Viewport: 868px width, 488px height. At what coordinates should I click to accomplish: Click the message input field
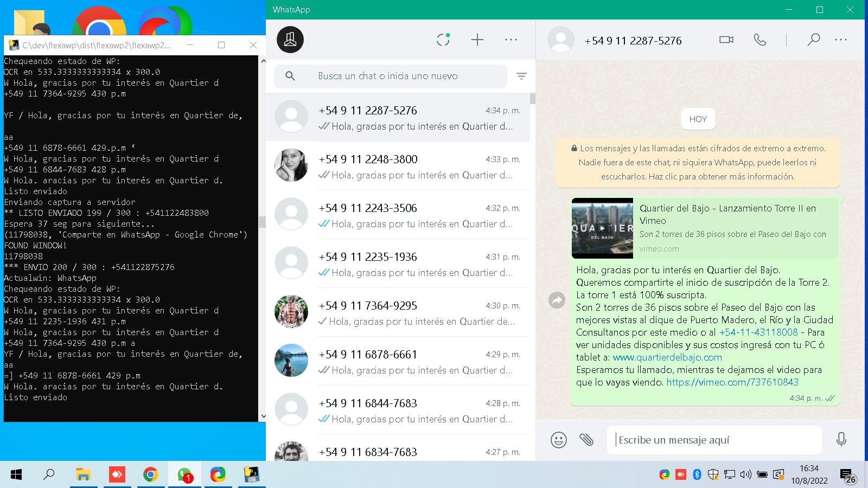click(714, 440)
